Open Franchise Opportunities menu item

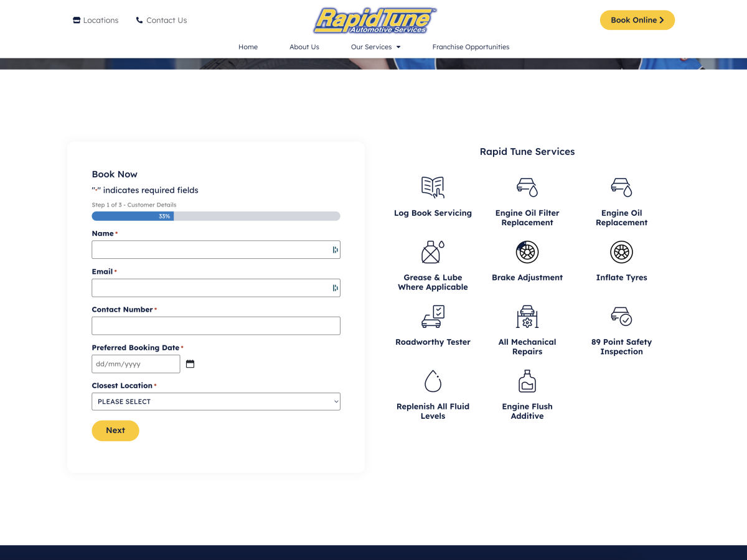[471, 47]
